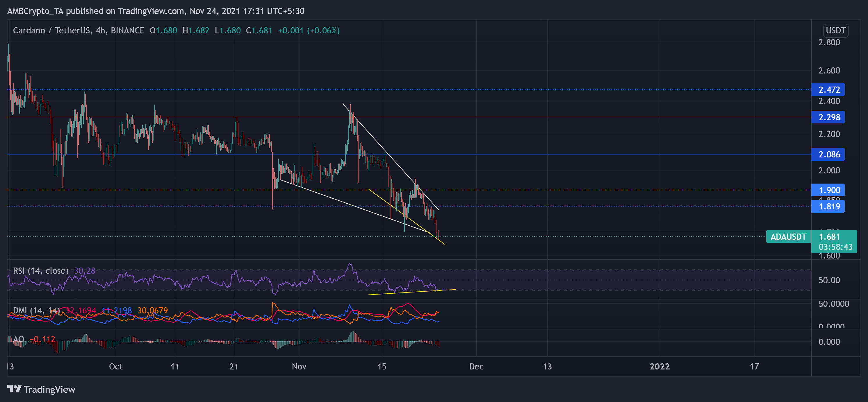The width and height of the screenshot is (868, 402).
Task: Click the 13 date label near Dec
Action: (547, 366)
